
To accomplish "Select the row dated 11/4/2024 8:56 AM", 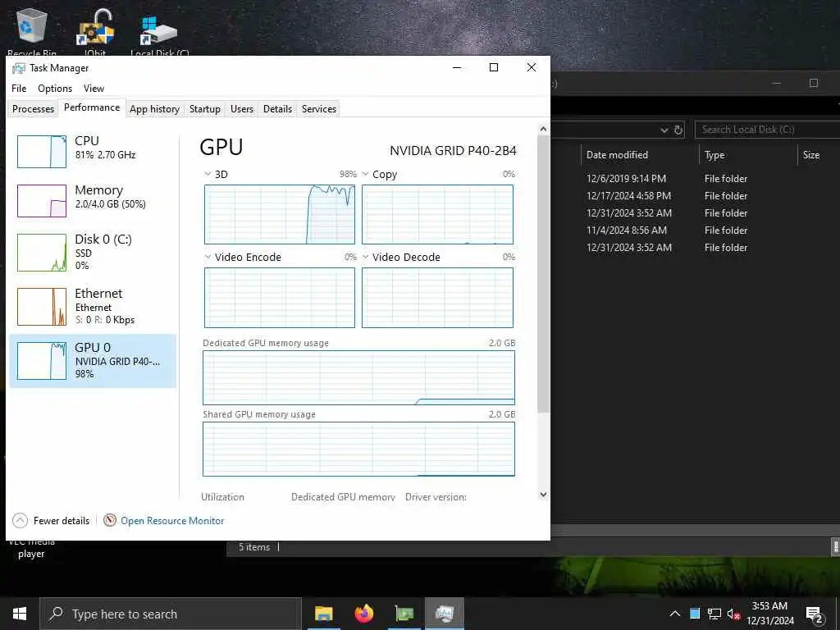I will pyautogui.click(x=696, y=230).
